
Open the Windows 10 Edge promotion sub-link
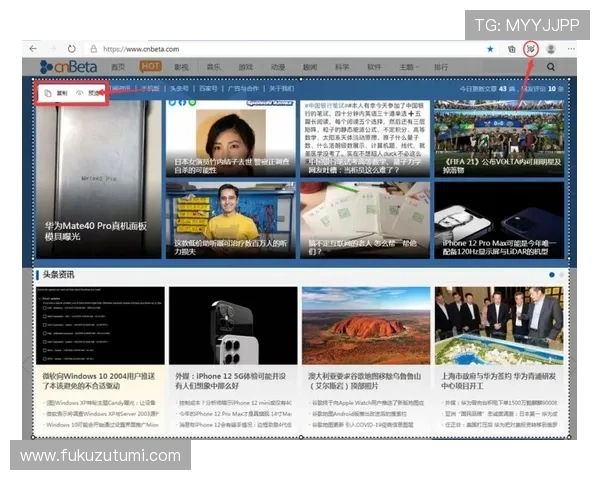pyautogui.click(x=102, y=424)
